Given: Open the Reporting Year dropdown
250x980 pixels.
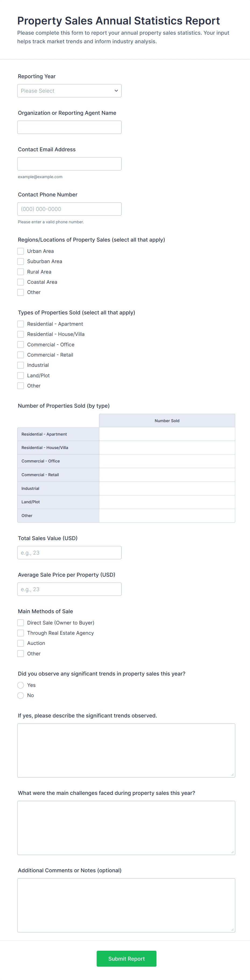Looking at the screenshot, I should [69, 91].
